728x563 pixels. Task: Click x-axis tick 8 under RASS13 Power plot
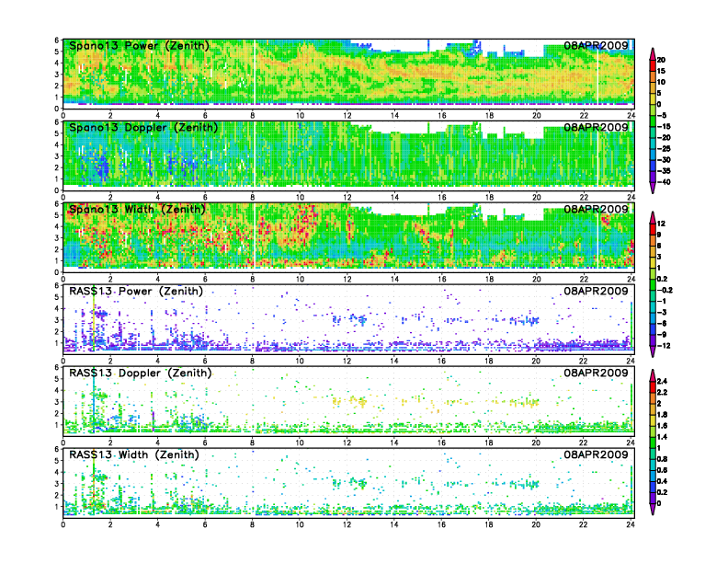click(x=253, y=361)
